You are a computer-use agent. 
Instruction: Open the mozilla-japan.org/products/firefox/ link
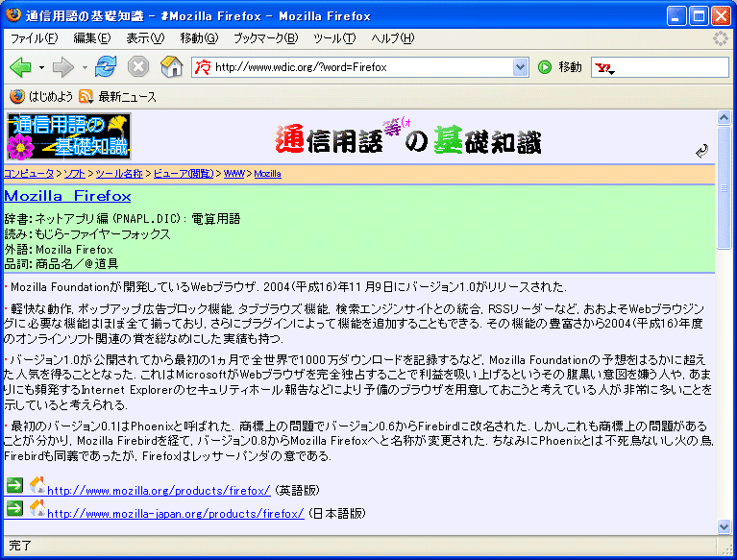pos(176,514)
